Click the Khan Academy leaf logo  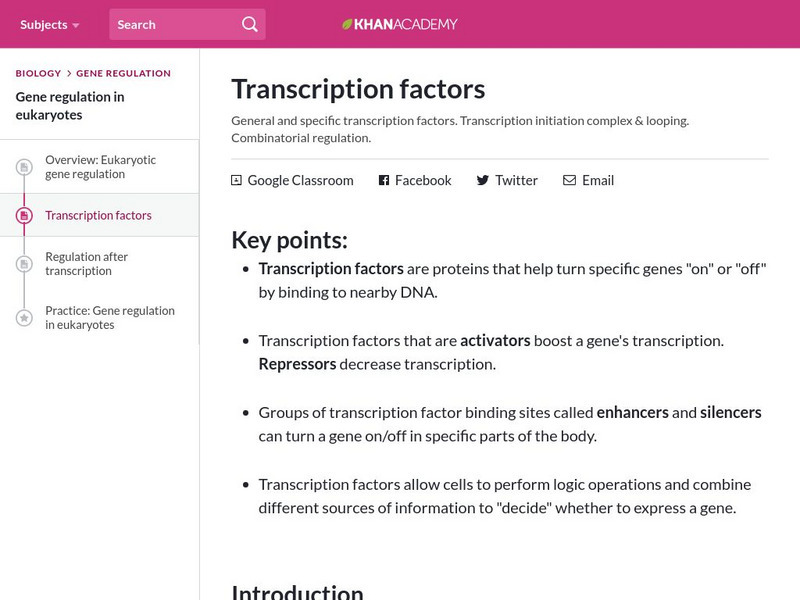pos(348,24)
